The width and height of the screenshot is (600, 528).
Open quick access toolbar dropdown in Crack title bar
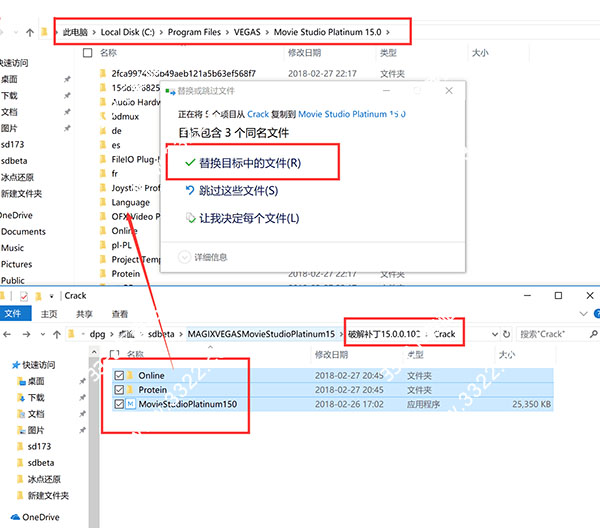[x=51, y=296]
